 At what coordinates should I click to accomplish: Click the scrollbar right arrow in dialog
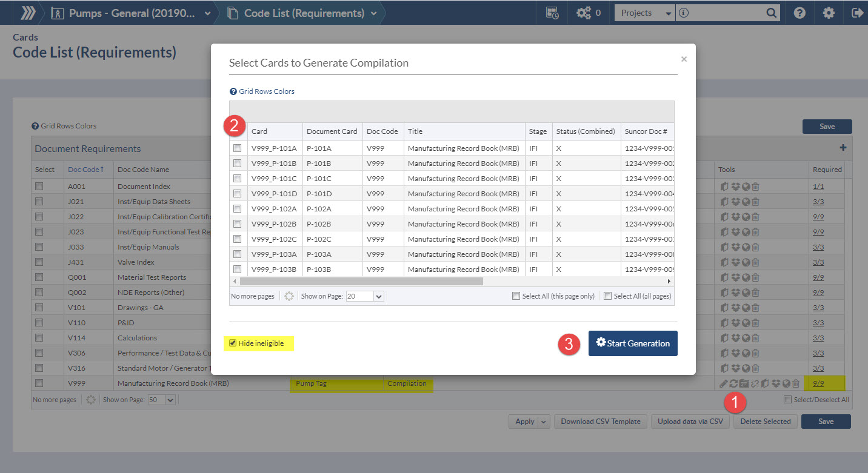tap(669, 281)
